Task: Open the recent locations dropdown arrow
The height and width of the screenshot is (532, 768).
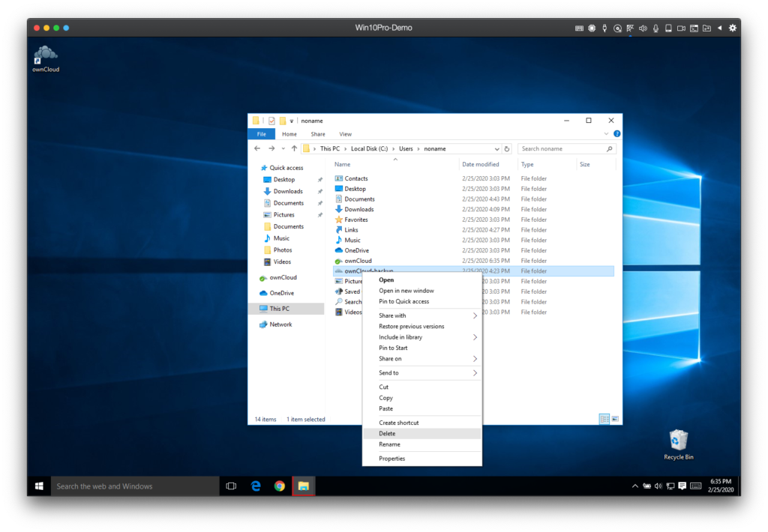Action: pos(283,149)
